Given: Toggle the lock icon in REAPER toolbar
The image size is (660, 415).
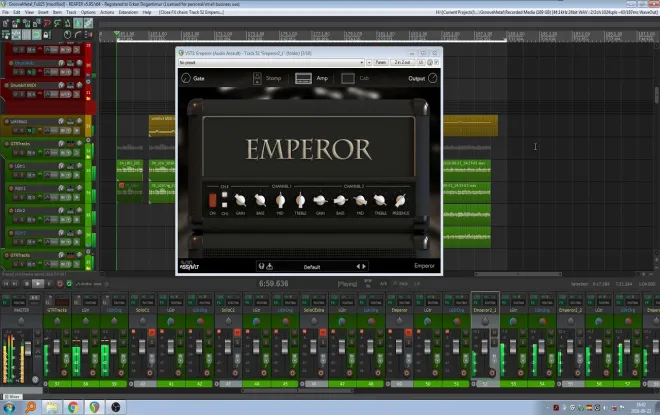Looking at the screenshot, I should pos(47,35).
